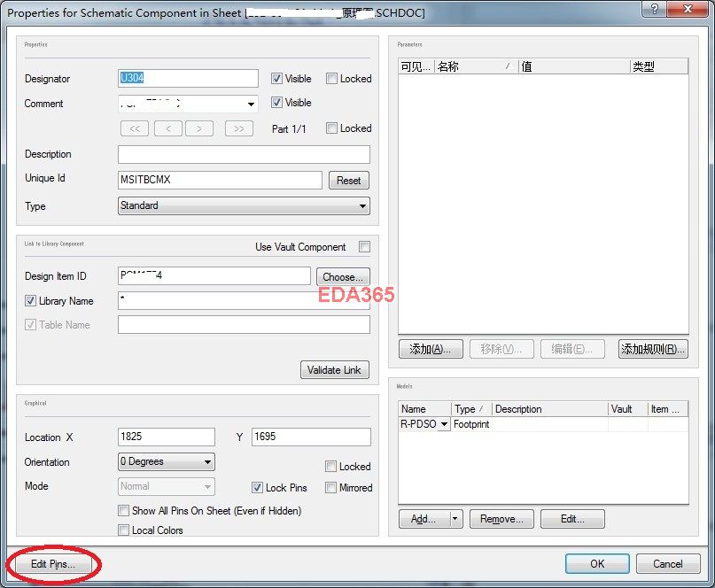Click the Edit... model button

(572, 519)
